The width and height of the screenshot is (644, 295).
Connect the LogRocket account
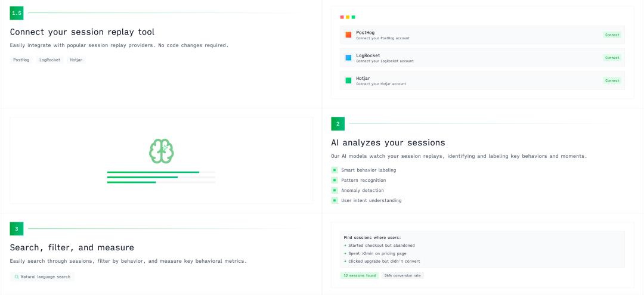click(x=612, y=58)
